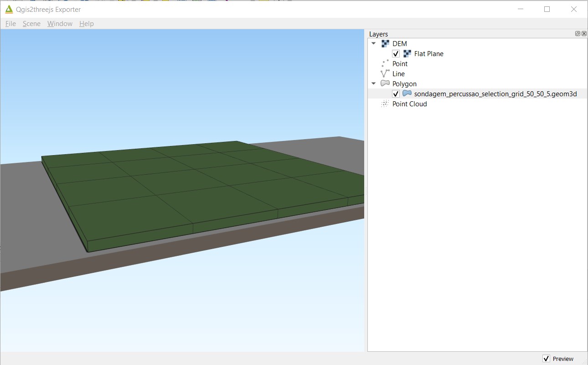The width and height of the screenshot is (588, 365).
Task: Collapse the DEM tree branch
Action: 374,43
